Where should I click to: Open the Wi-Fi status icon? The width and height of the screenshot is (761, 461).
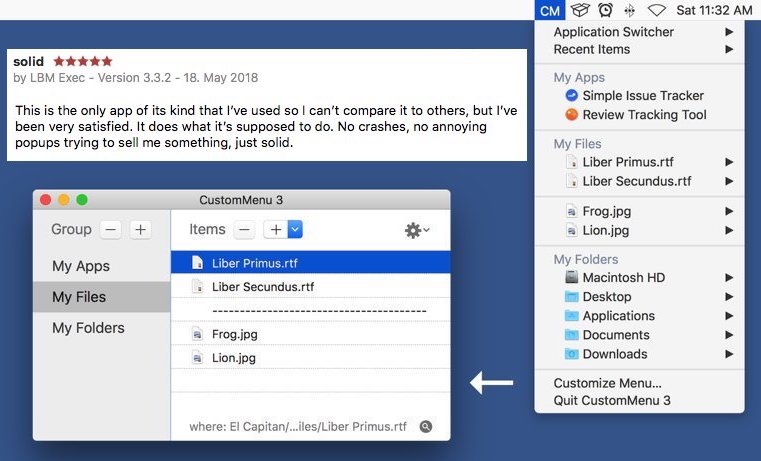(x=656, y=10)
